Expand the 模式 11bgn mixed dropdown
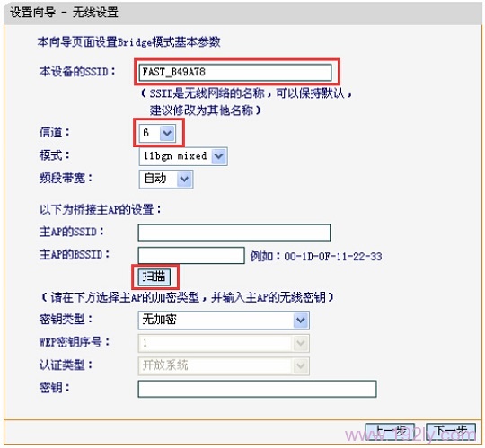The height and width of the screenshot is (448, 485). pos(183,156)
